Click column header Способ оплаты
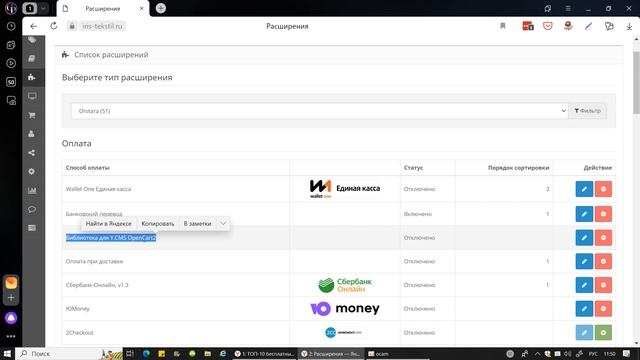This screenshot has height=360, width=640. pyautogui.click(x=88, y=168)
